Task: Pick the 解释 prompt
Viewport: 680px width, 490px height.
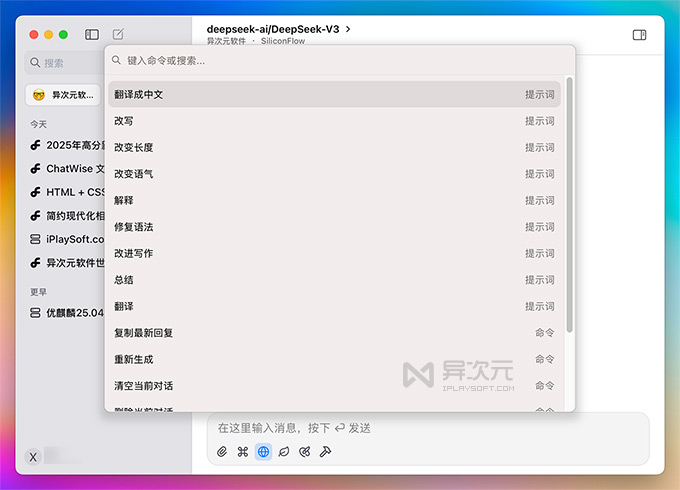Action: click(x=334, y=200)
